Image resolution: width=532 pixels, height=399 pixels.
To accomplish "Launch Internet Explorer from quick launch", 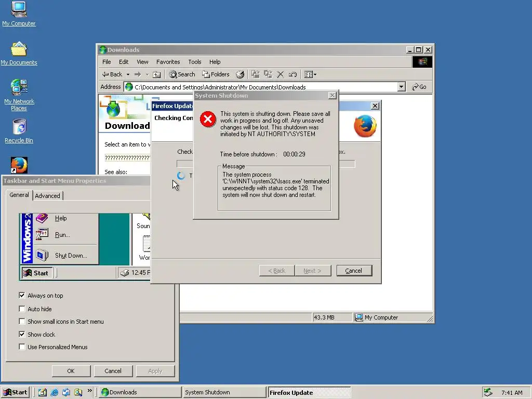I will click(54, 392).
